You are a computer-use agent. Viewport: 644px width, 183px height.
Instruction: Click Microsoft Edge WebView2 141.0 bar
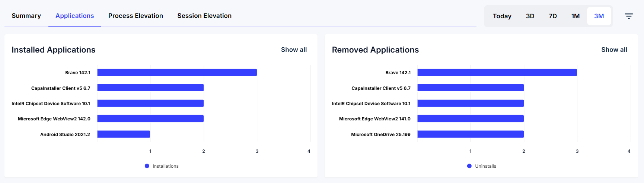coord(471,119)
